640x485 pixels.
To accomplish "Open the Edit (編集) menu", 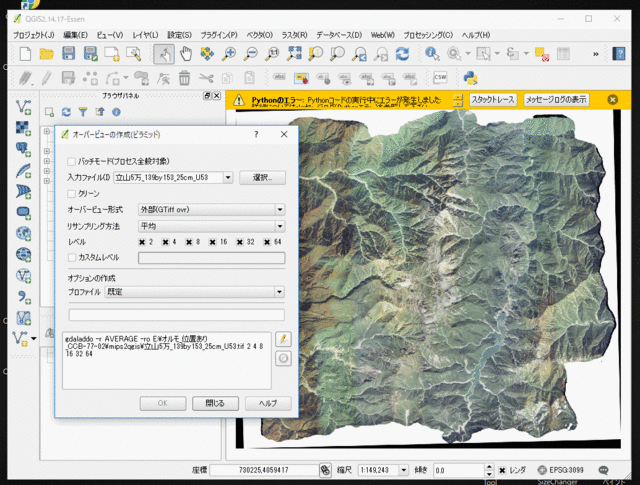I will [76, 35].
